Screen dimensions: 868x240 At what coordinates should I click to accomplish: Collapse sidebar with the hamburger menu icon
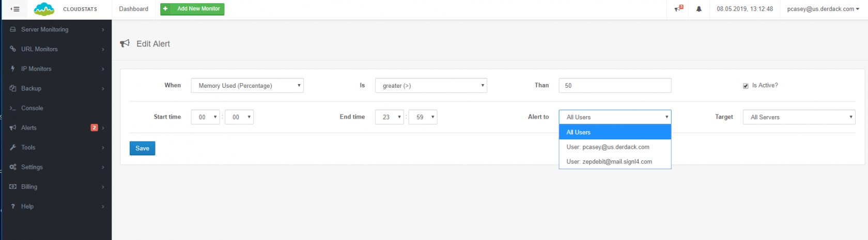(15, 9)
